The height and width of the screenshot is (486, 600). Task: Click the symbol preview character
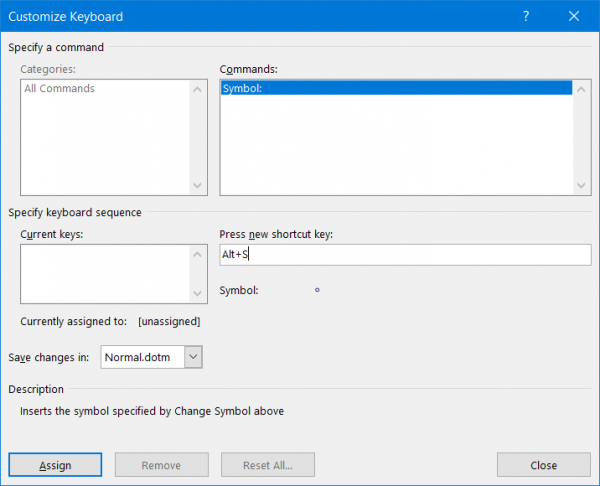pos(317,291)
